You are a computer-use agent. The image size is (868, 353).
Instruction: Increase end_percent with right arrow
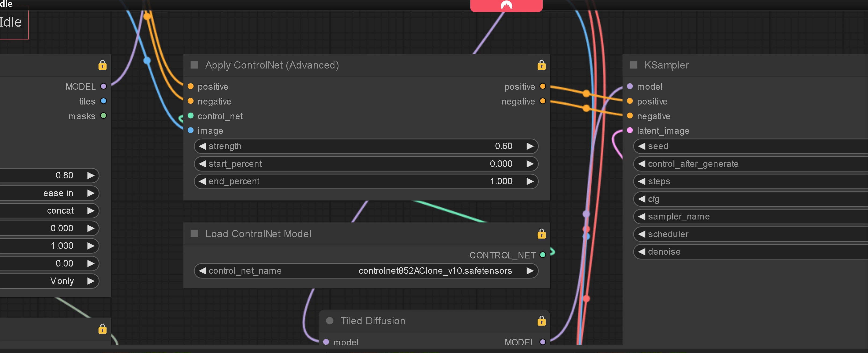click(530, 181)
